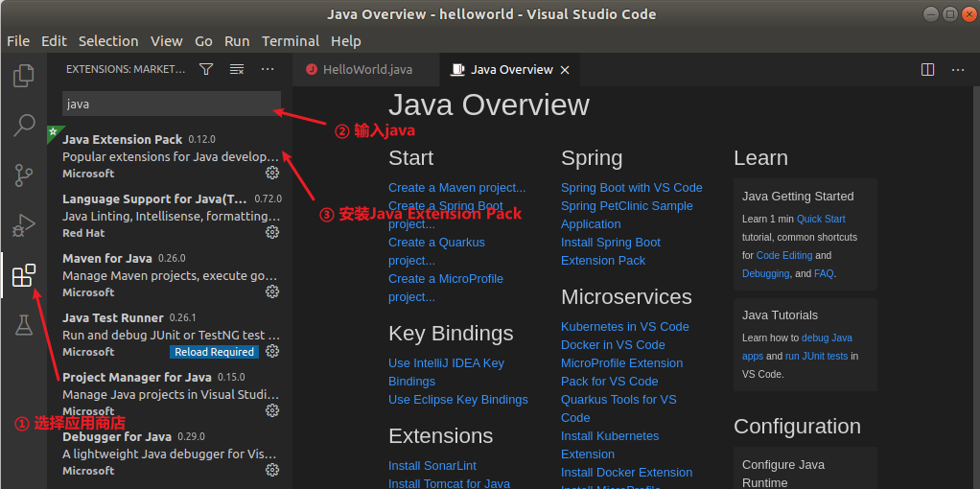The height and width of the screenshot is (489, 980).
Task: Open the File menu
Action: [x=18, y=41]
